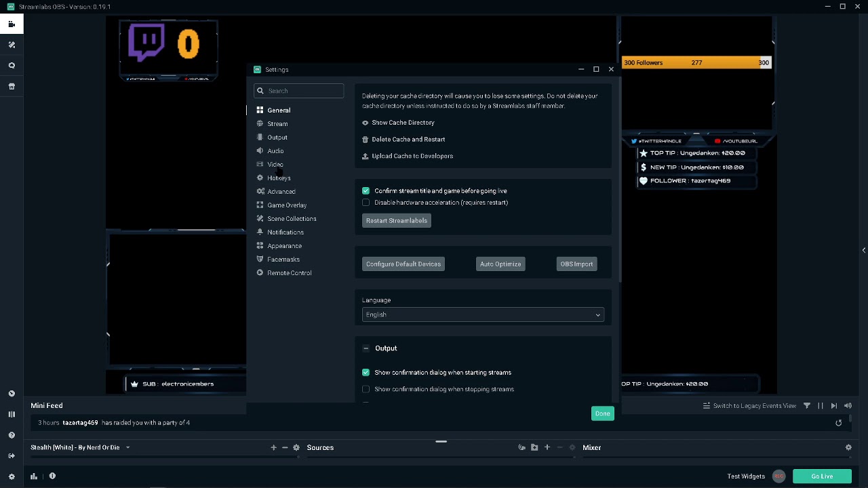868x488 pixels.
Task: Skip the current alert
Action: (x=834, y=405)
